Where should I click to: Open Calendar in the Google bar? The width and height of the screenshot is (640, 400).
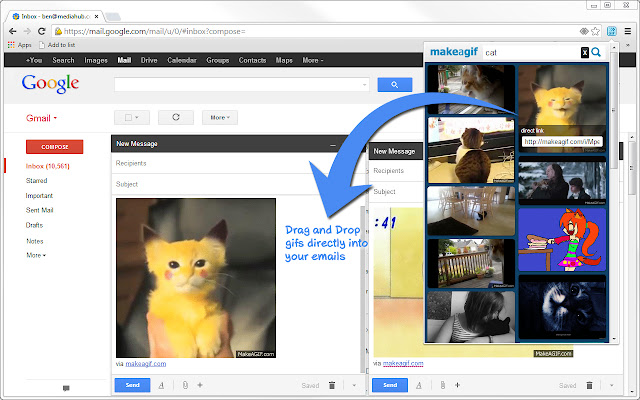coord(182,60)
